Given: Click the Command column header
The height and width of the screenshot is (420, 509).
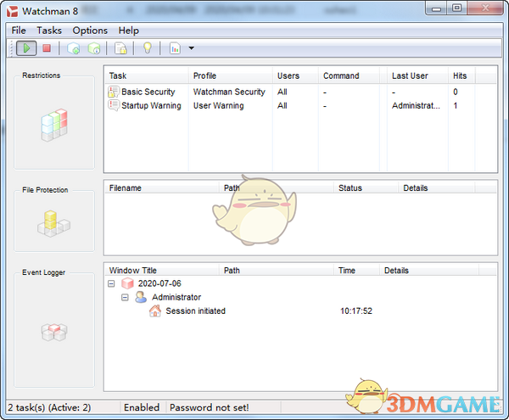Looking at the screenshot, I should point(349,76).
